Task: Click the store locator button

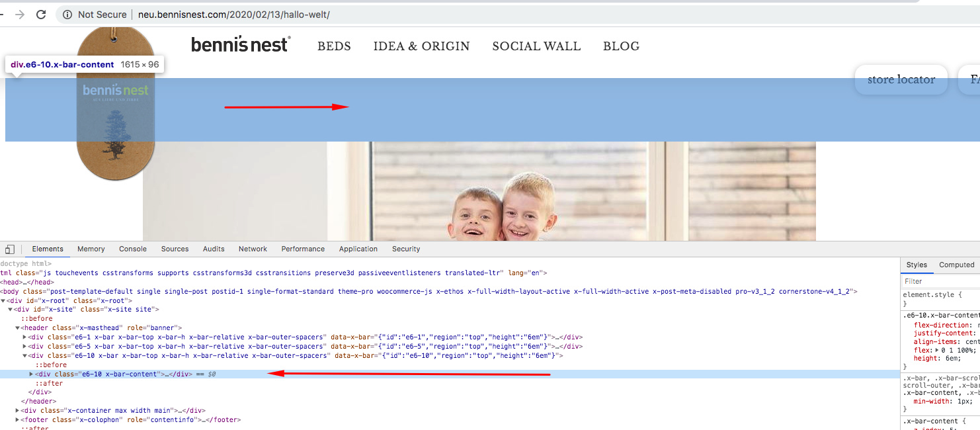Action: [x=901, y=79]
